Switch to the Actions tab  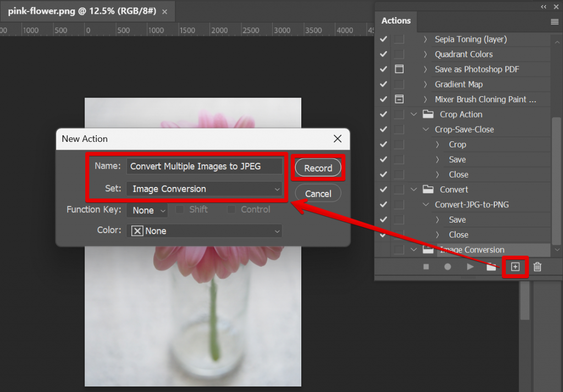point(396,20)
